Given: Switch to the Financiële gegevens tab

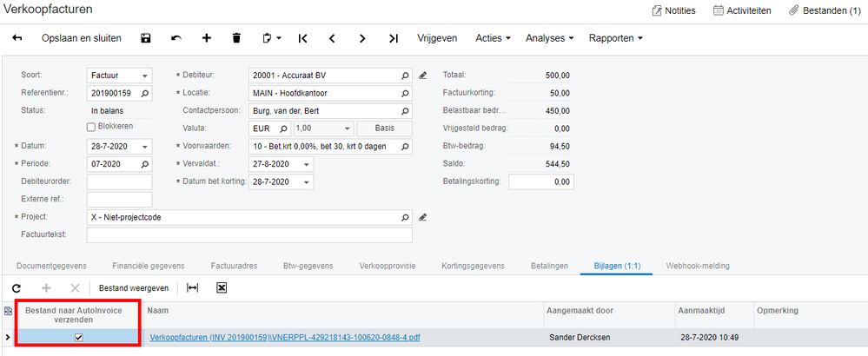Looking at the screenshot, I should [149, 266].
